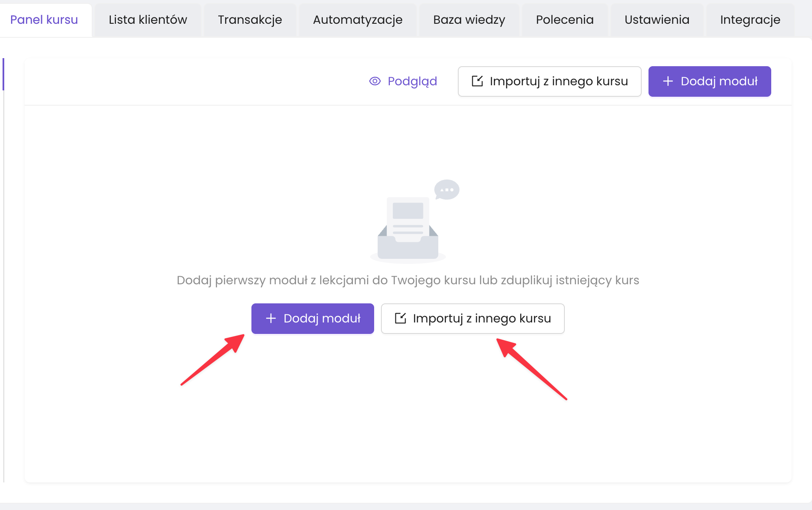This screenshot has width=812, height=510.
Task: Click the import icon on the center Importuj button
Action: [400, 318]
